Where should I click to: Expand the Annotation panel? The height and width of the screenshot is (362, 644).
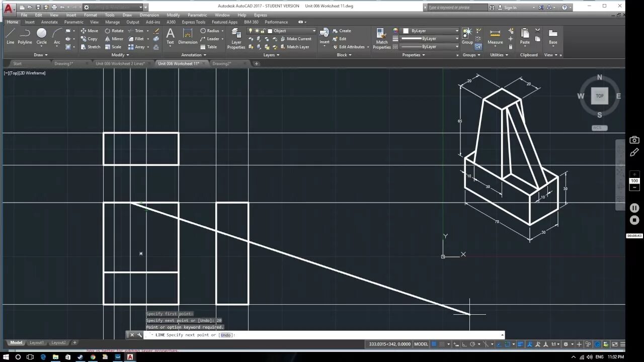pos(194,55)
